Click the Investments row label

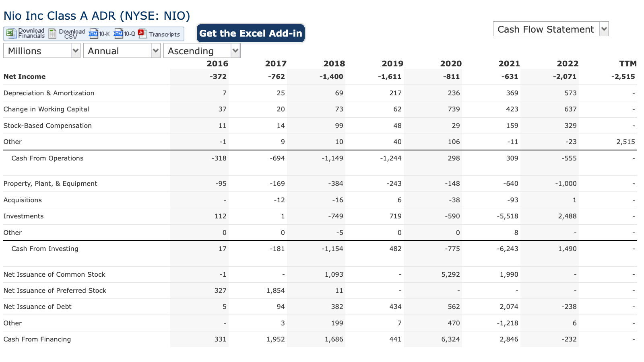[x=23, y=216]
